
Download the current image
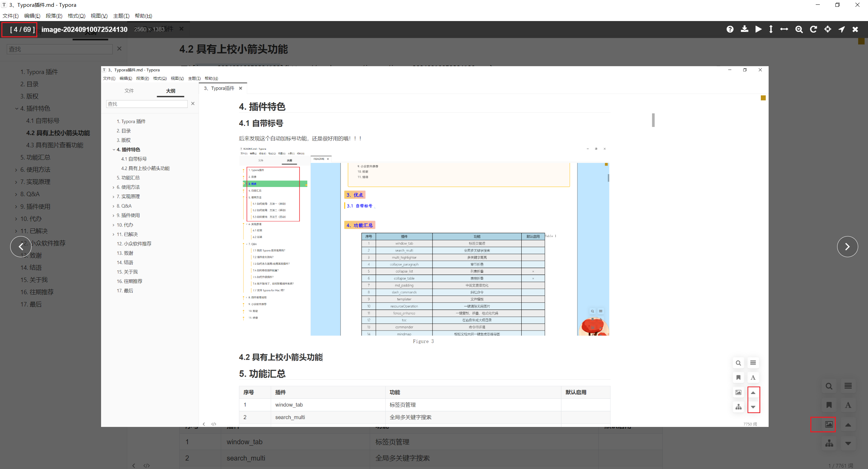(744, 29)
